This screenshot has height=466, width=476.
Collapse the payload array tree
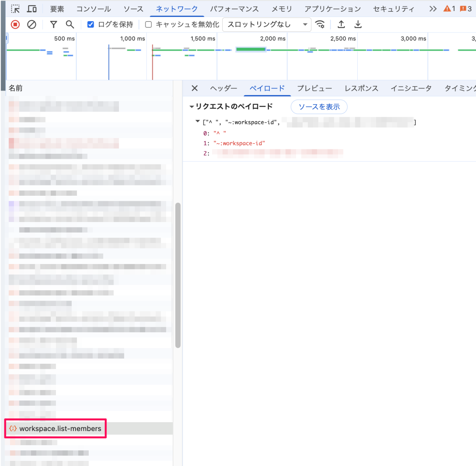pos(197,121)
